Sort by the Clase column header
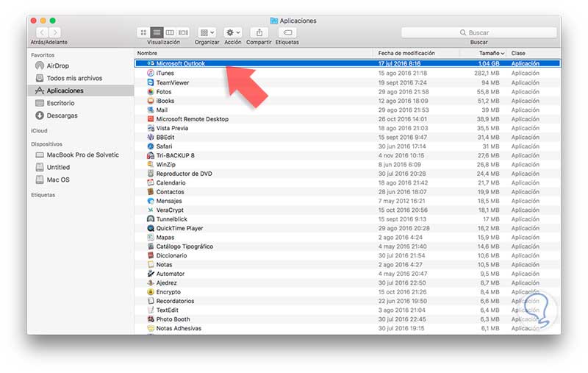Viewport: 588px width, 373px height. pyautogui.click(x=518, y=53)
